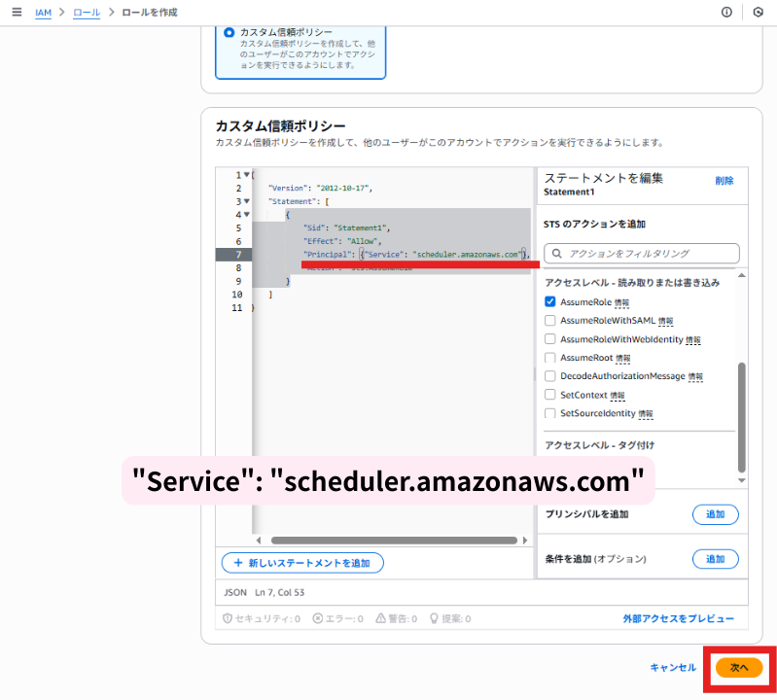Check the AssumeRoot checkbox
Image resolution: width=777 pixels, height=700 pixels.
[x=549, y=358]
